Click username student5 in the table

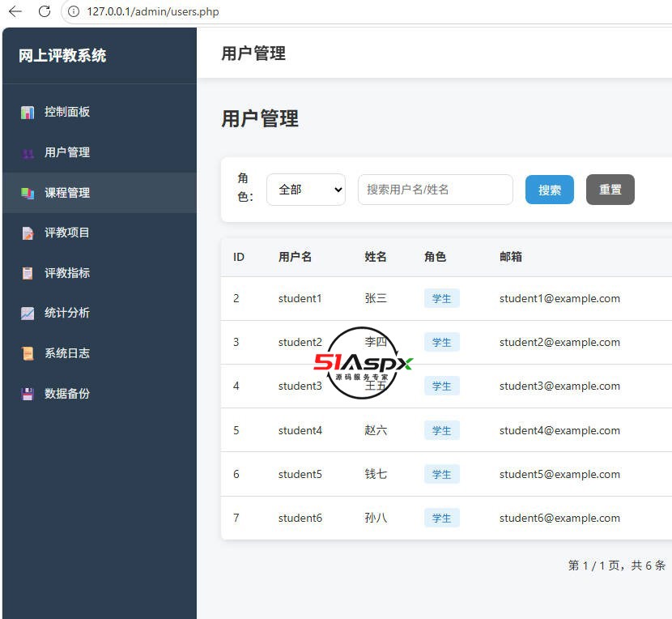point(300,475)
